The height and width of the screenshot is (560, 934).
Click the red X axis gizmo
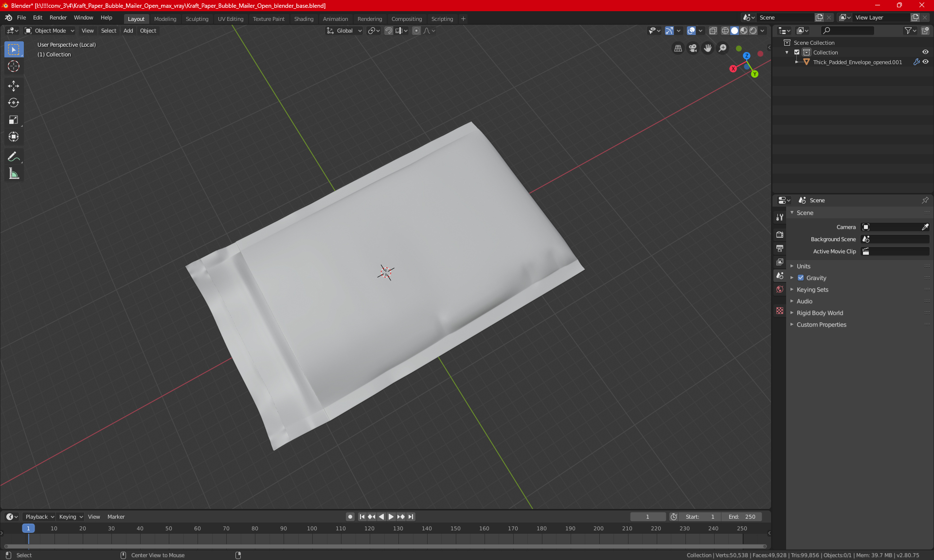coord(733,69)
